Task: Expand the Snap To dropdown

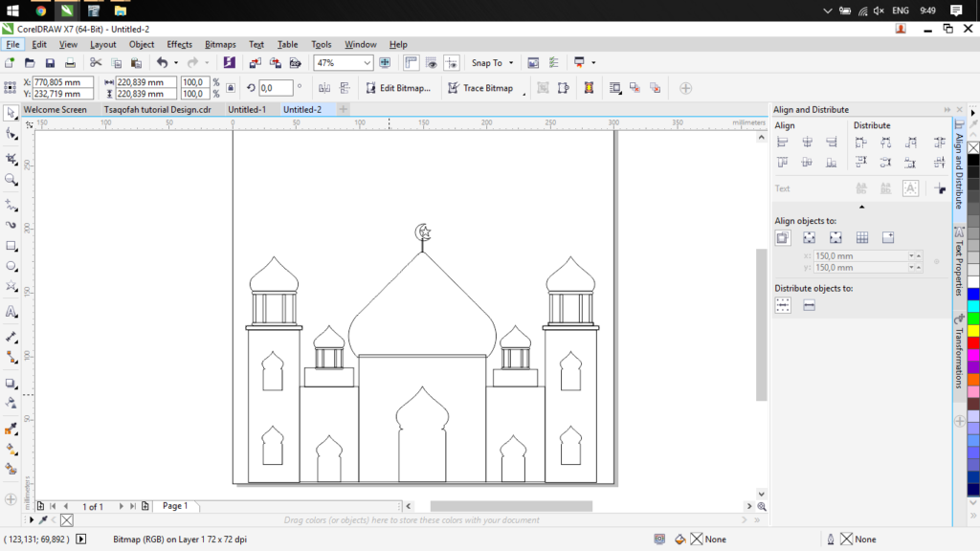Action: (511, 63)
